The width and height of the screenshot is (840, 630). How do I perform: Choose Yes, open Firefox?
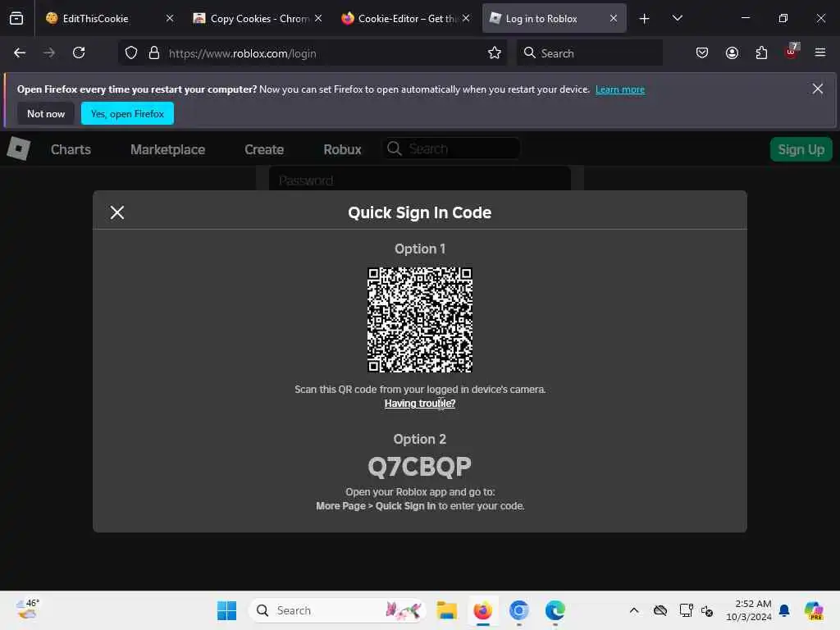[x=127, y=113]
